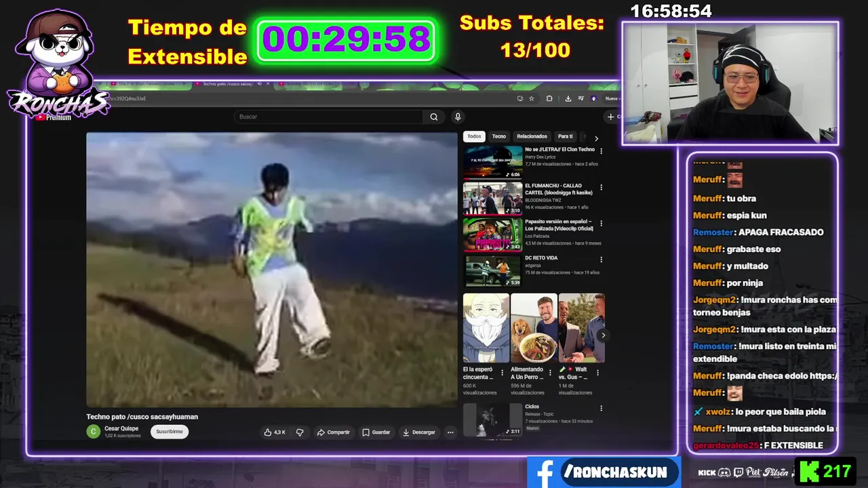The width and height of the screenshot is (868, 488).
Task: Click the main video player
Action: (272, 270)
